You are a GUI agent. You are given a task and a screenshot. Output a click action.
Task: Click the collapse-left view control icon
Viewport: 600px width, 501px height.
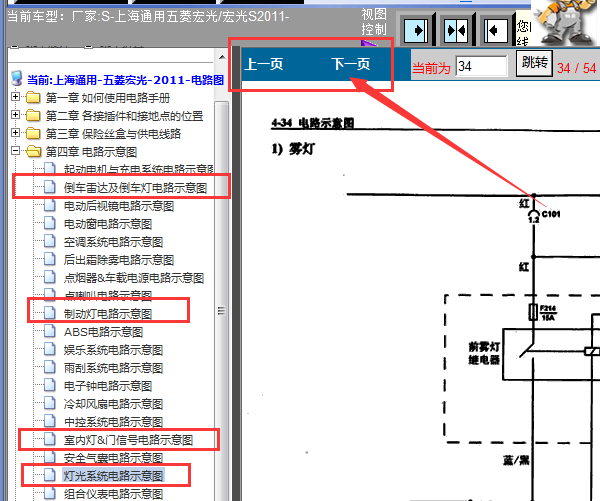tap(496, 30)
